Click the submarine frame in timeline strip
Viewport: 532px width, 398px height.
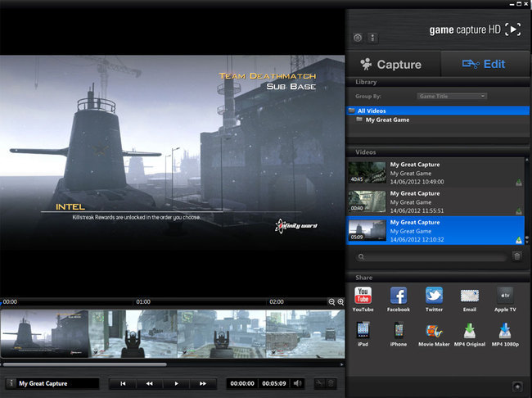44,333
